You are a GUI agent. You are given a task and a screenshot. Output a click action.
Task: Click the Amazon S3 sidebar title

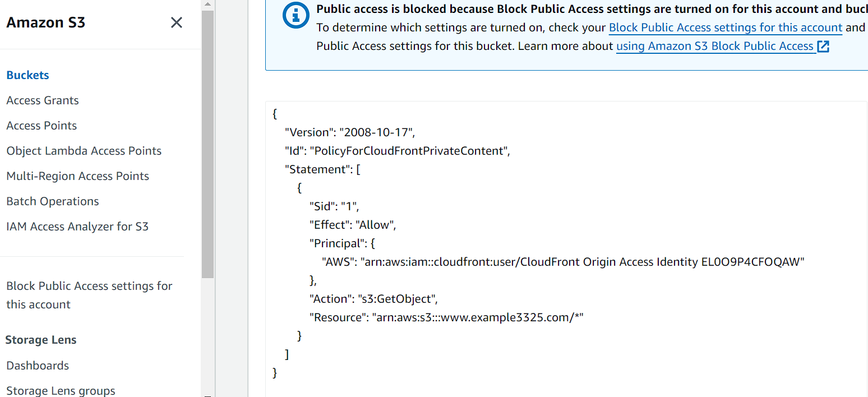46,22
